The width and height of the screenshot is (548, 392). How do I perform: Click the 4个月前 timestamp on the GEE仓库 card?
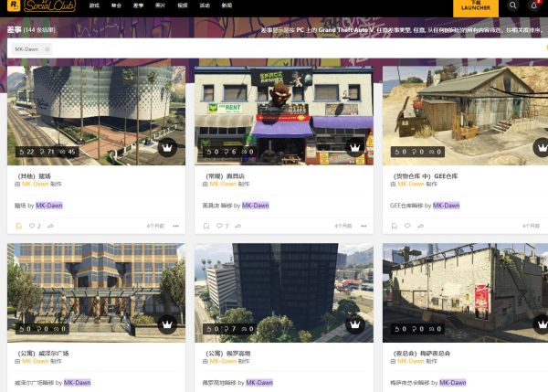point(531,226)
